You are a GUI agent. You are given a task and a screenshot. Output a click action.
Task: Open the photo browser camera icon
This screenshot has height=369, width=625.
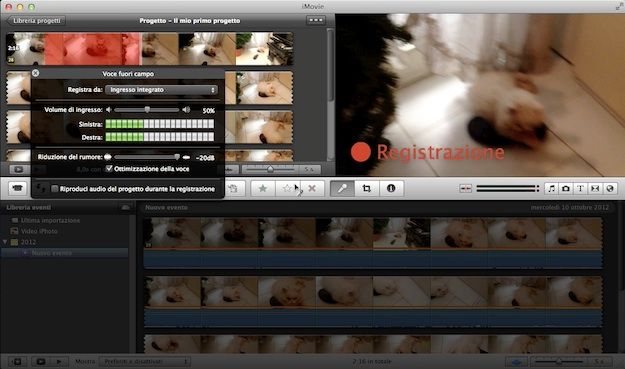pos(566,188)
